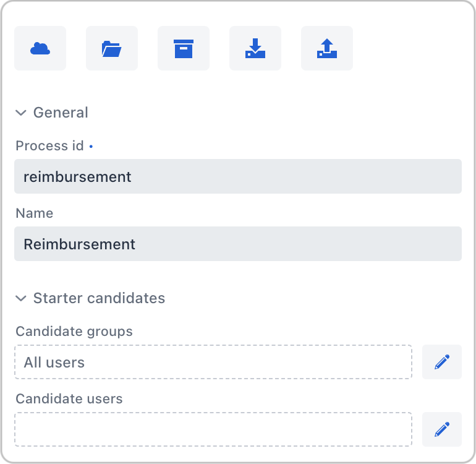Focus the Name input containing Reimbursement
Viewport: 476px width, 464px height.
point(238,244)
